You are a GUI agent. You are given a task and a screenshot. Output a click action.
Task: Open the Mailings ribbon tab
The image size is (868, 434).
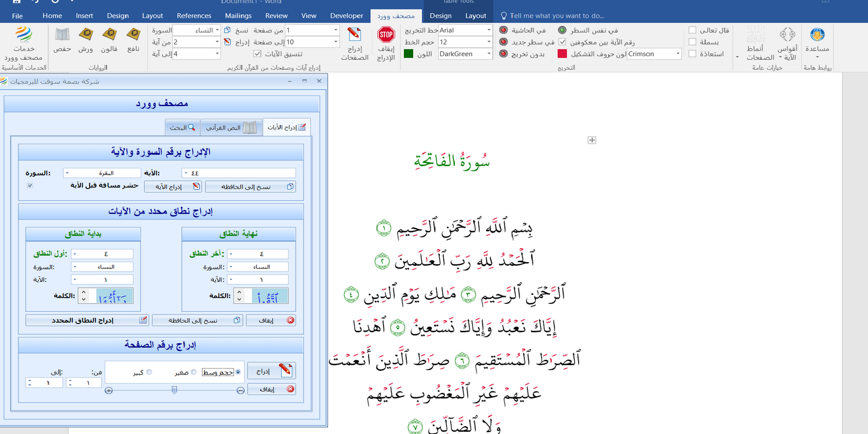pos(238,16)
